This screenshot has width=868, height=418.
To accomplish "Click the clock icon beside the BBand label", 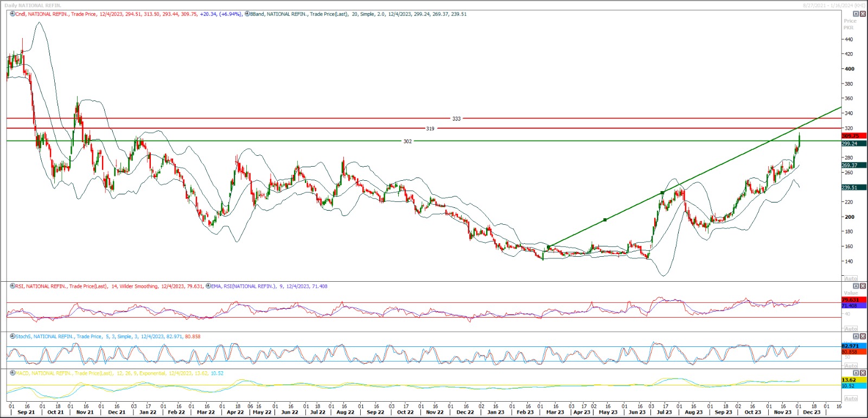I will (247, 14).
